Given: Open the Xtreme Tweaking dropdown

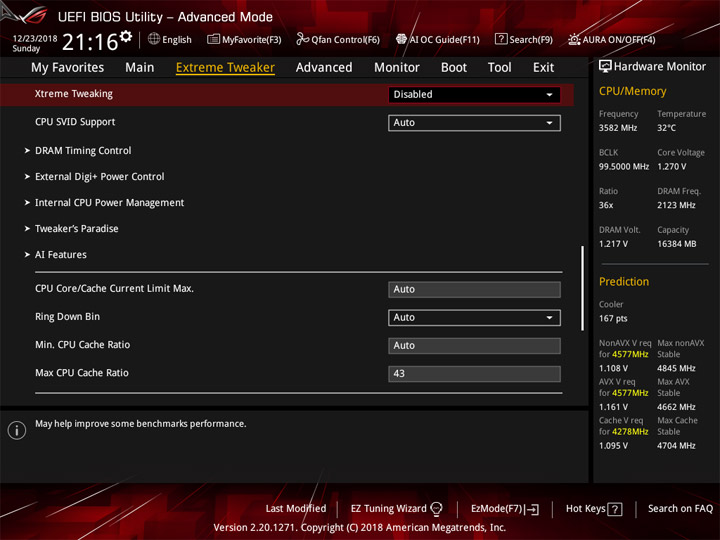Looking at the screenshot, I should (x=474, y=95).
